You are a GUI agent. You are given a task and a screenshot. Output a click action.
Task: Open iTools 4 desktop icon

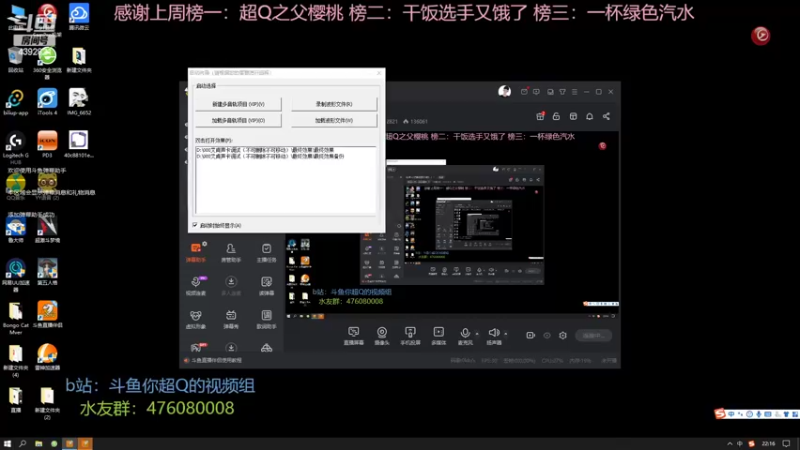point(47,102)
